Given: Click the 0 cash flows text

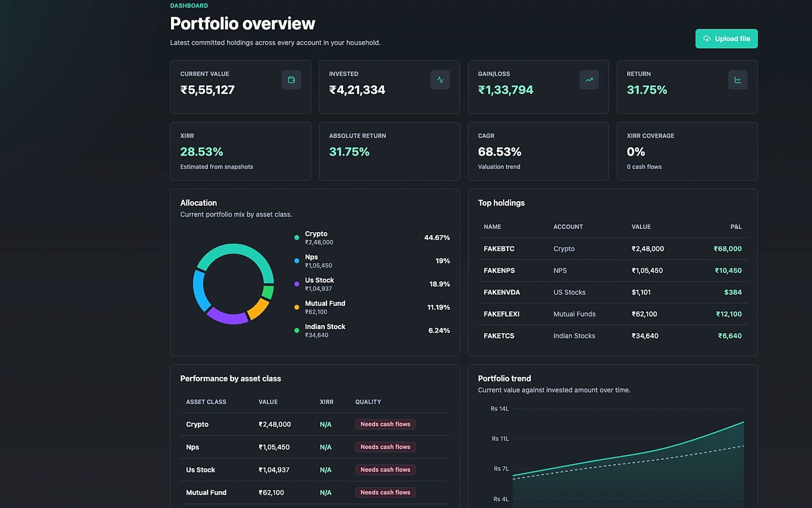Looking at the screenshot, I should point(644,167).
